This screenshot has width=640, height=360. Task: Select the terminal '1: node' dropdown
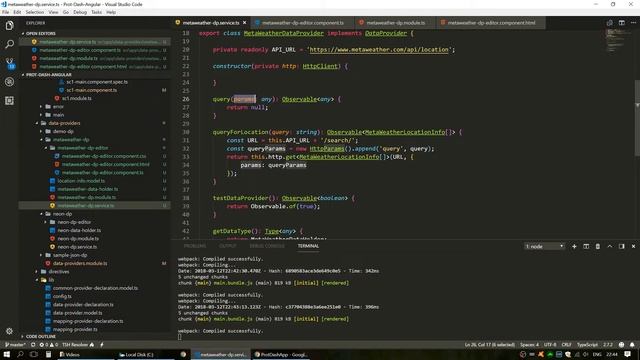tap(544, 246)
